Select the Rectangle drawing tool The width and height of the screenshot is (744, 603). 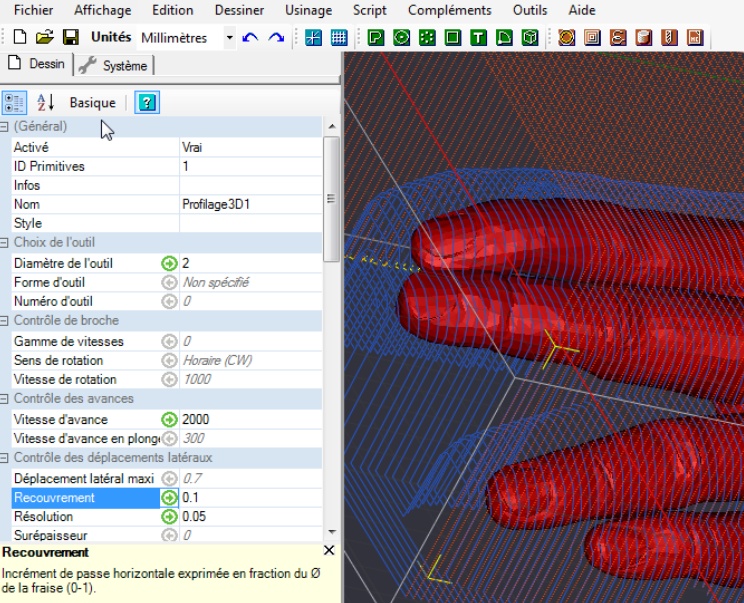coord(453,37)
